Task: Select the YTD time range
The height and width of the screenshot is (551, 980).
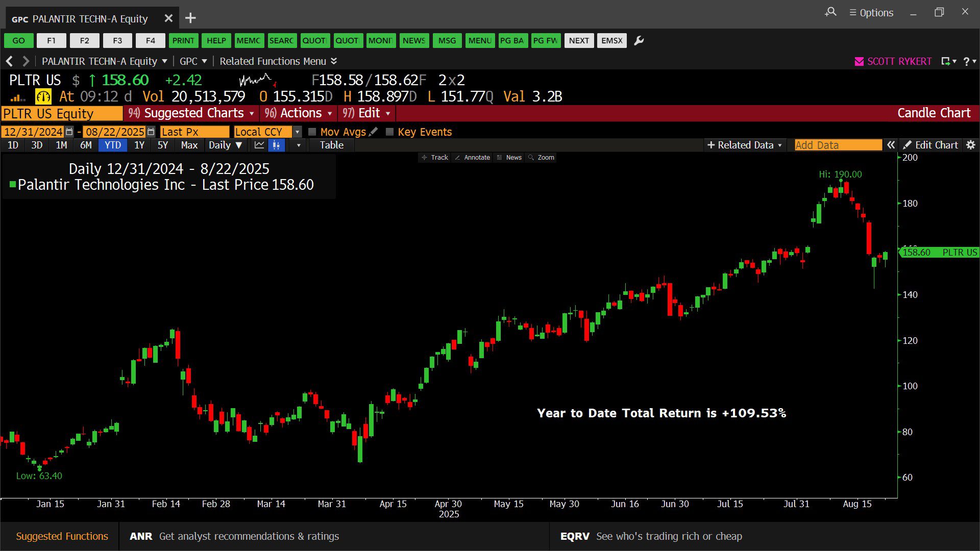Action: coord(113,145)
